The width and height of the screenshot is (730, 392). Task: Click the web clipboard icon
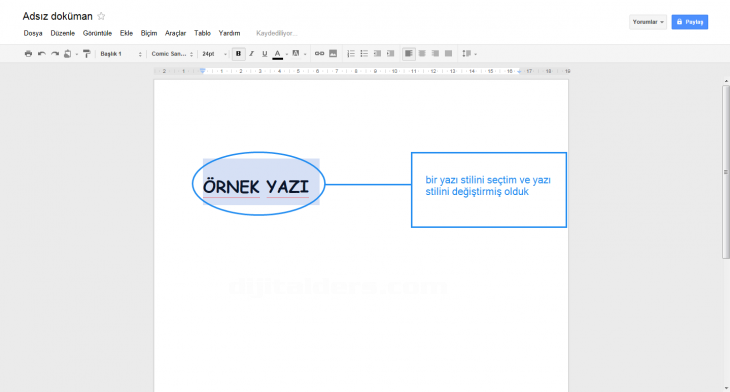tap(68, 54)
